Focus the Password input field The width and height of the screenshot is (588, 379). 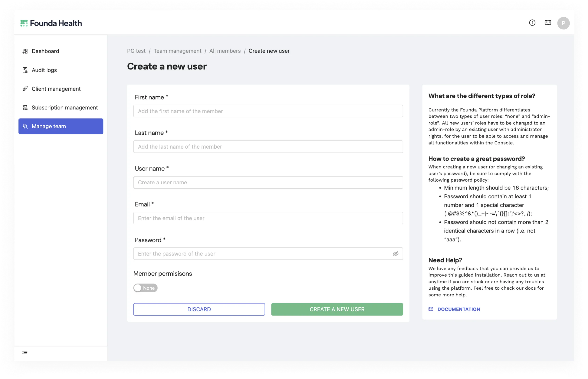tap(268, 254)
